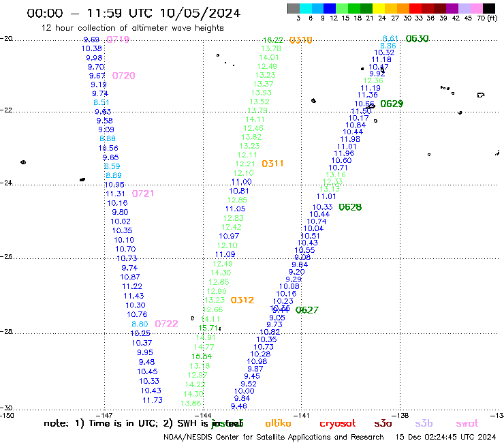The image size is (504, 443).
Task: Click the '12 hour collection of altimeter wave heights' subtitle
Action: [132, 28]
